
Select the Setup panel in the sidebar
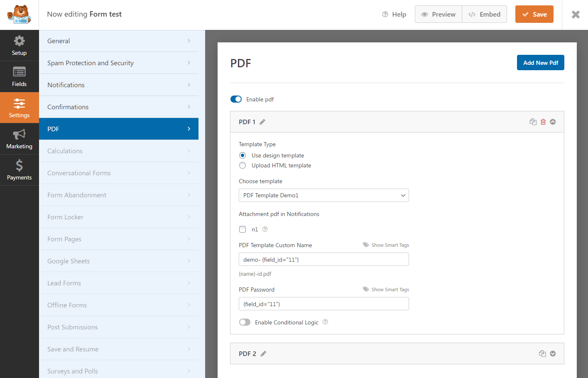click(x=19, y=45)
